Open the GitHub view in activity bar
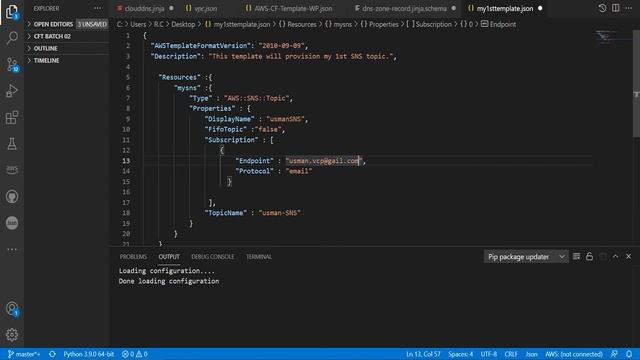The height and width of the screenshot is (360, 640). pos(12,197)
